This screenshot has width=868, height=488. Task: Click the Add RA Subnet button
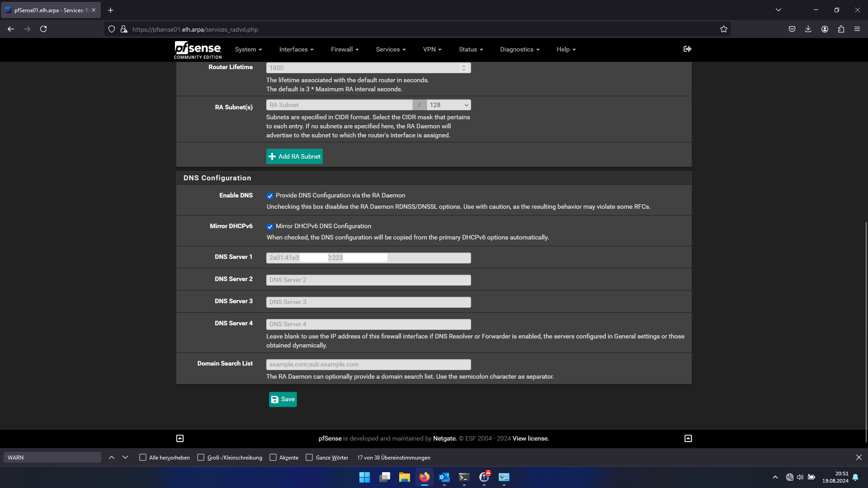click(x=294, y=156)
